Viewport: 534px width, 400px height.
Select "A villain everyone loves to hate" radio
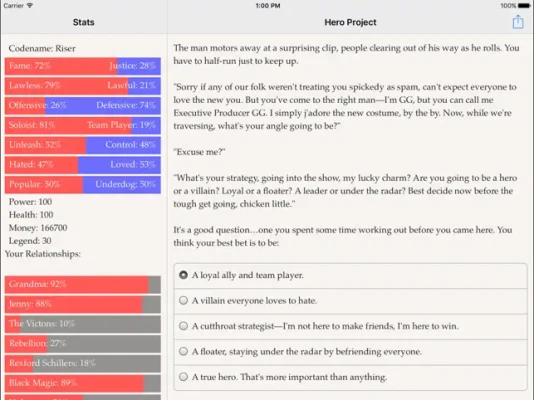point(183,300)
